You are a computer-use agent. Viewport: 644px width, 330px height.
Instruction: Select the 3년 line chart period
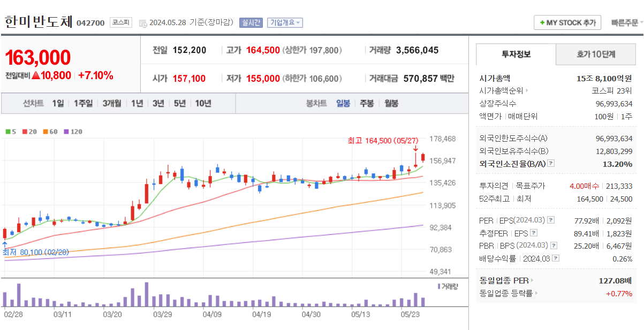pos(158,104)
